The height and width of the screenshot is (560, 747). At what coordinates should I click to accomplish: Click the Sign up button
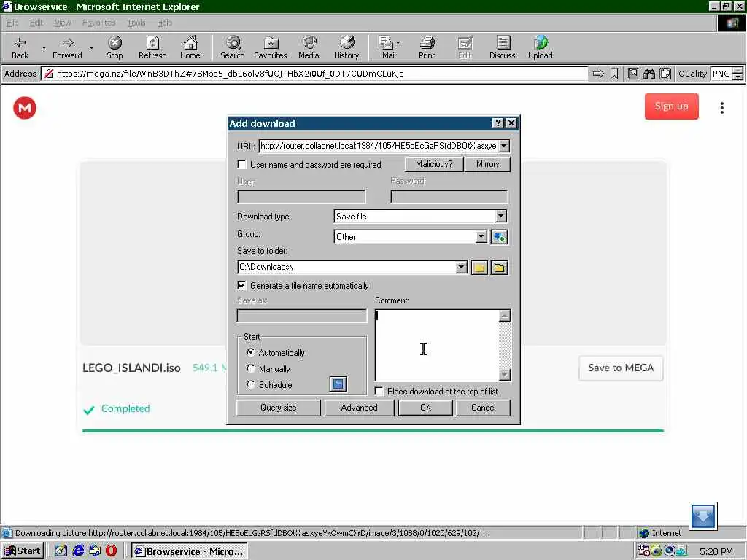click(x=671, y=106)
